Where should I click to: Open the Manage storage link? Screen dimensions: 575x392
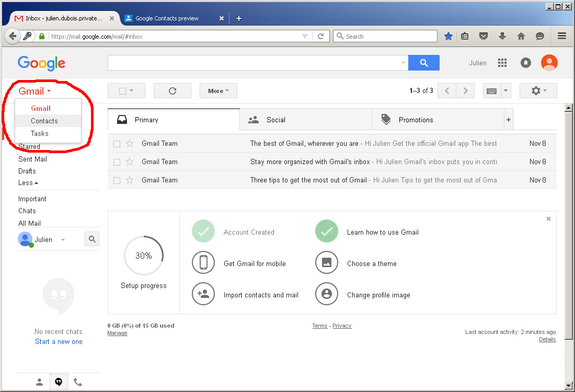[x=117, y=333]
